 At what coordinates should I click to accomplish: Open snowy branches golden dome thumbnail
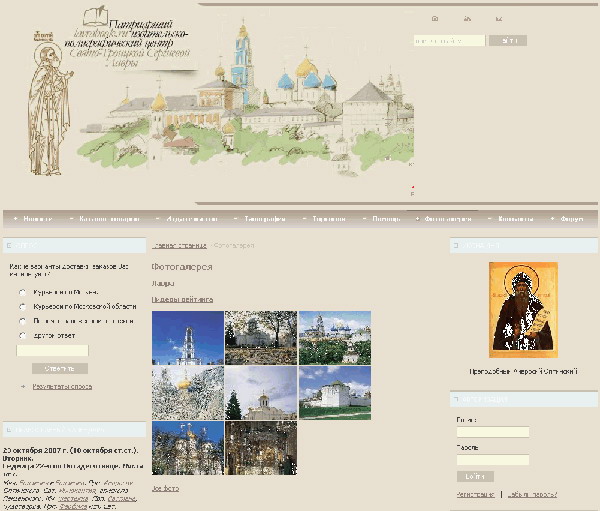pyautogui.click(x=188, y=393)
